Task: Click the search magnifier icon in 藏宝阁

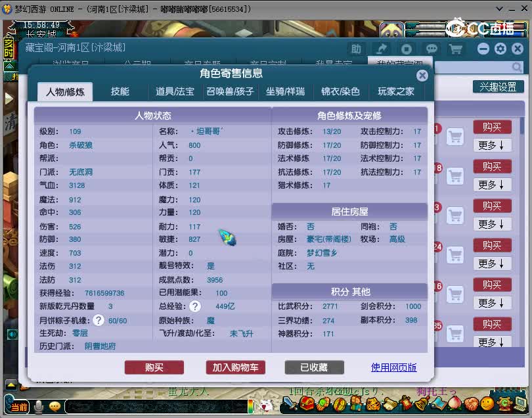Action: click(517, 67)
